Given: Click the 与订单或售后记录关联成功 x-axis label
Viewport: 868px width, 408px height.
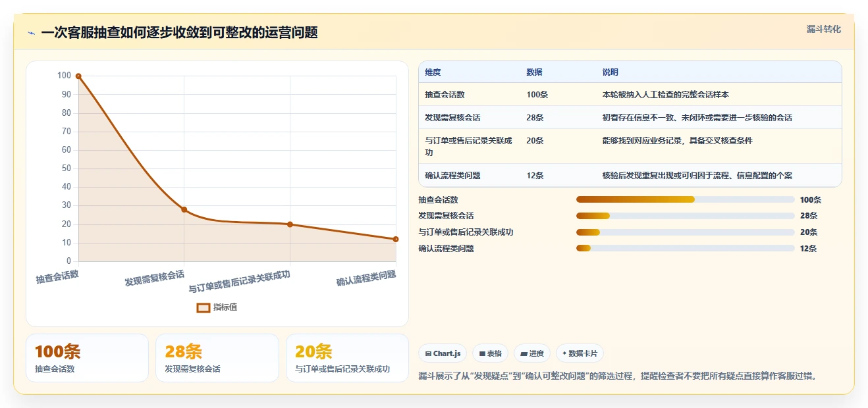Looking at the screenshot, I should [x=240, y=281].
